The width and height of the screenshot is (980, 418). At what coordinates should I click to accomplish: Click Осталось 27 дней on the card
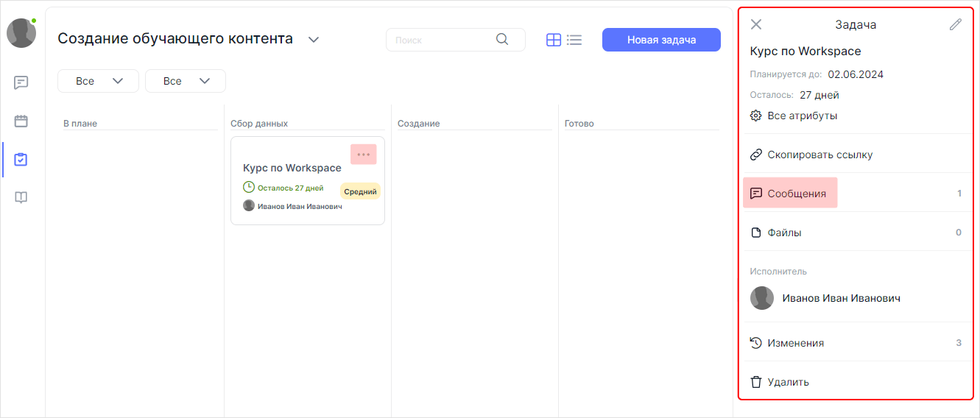click(x=290, y=188)
